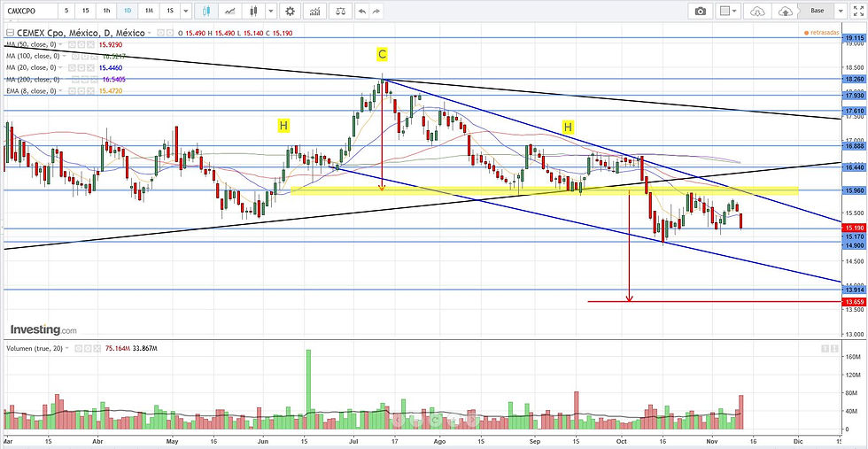This screenshot has width=868, height=449.
Task: Click the left yellow H text label
Action: 283,126
